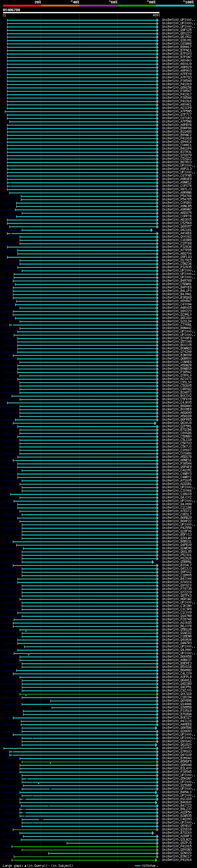Viewport: 197px width, 868px height.
Task: Click the UniRef100_Q42161 label
Action: (x=177, y=230)
